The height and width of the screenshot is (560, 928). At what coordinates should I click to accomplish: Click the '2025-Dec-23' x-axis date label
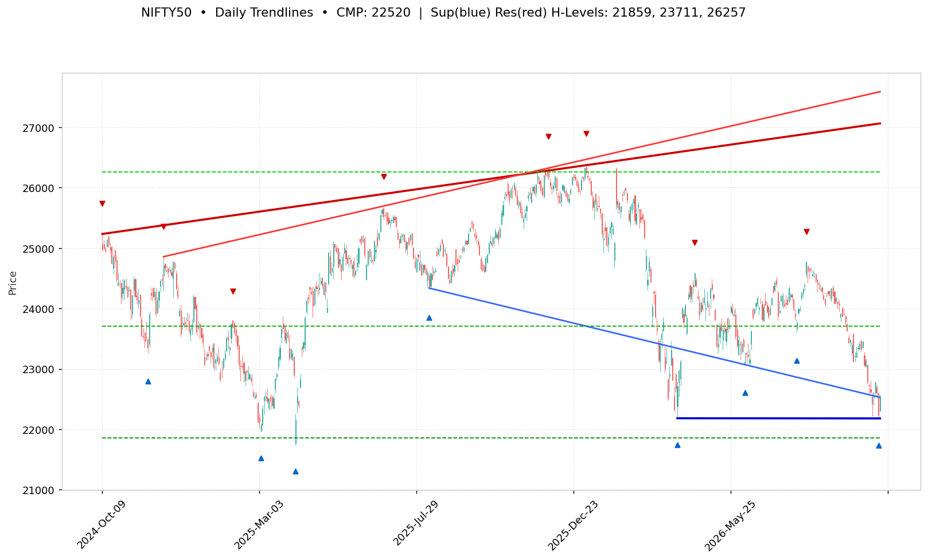point(572,524)
